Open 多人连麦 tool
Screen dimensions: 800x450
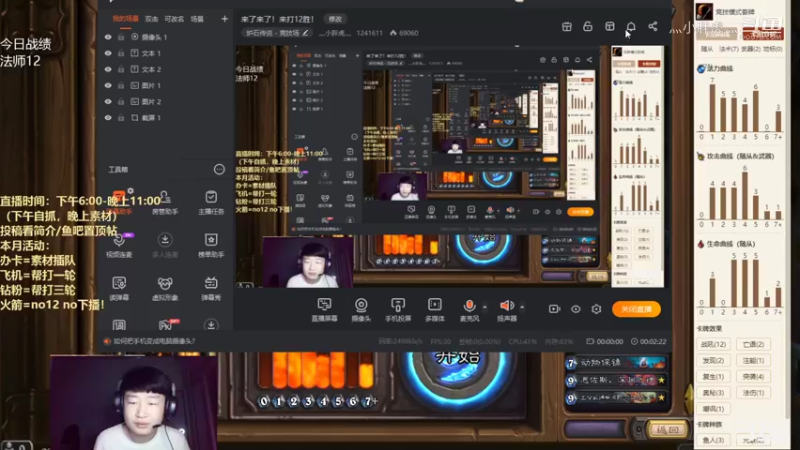click(x=165, y=245)
